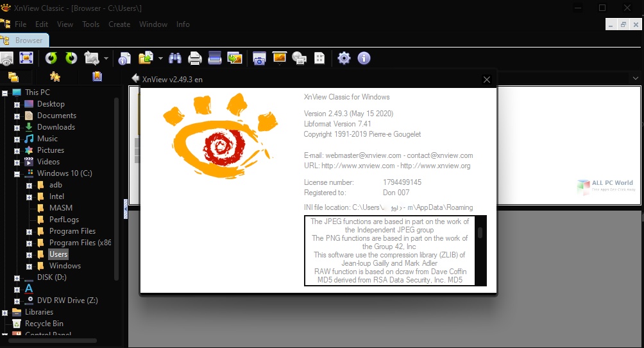644x348 pixels.
Task: Open Options with the gear icon
Action: coord(344,58)
